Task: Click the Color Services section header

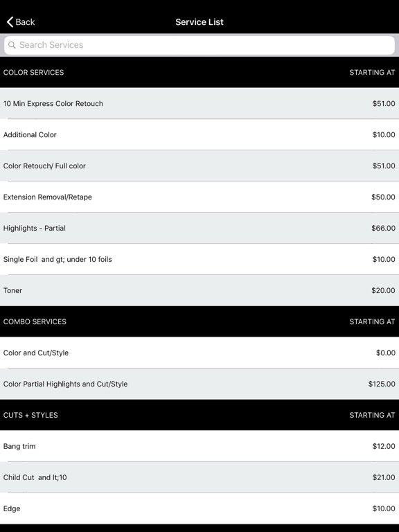Action: coord(199,72)
